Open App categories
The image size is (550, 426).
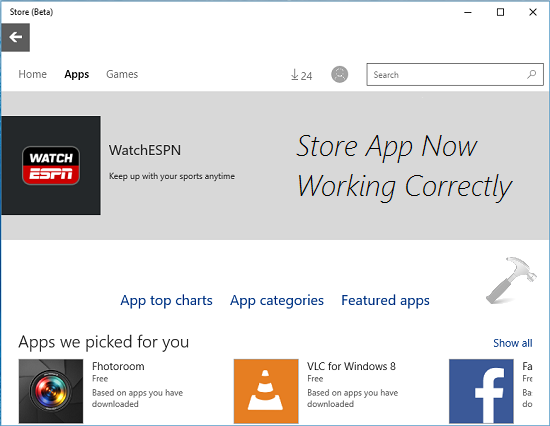277,301
